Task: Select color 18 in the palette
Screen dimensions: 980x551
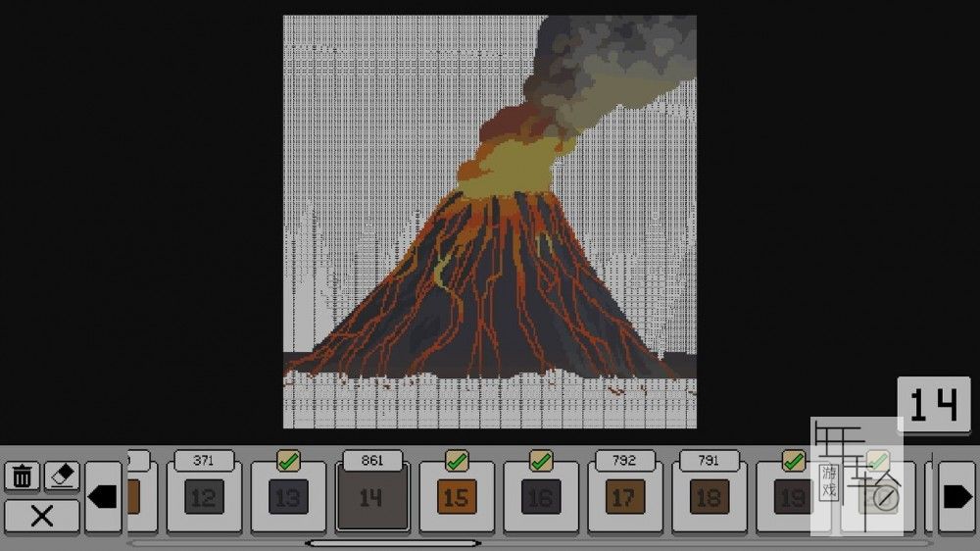Action: tap(708, 497)
